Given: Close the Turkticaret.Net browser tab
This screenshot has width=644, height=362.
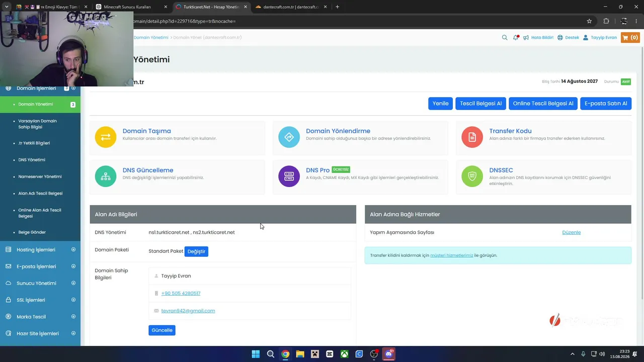Looking at the screenshot, I should pos(246,7).
